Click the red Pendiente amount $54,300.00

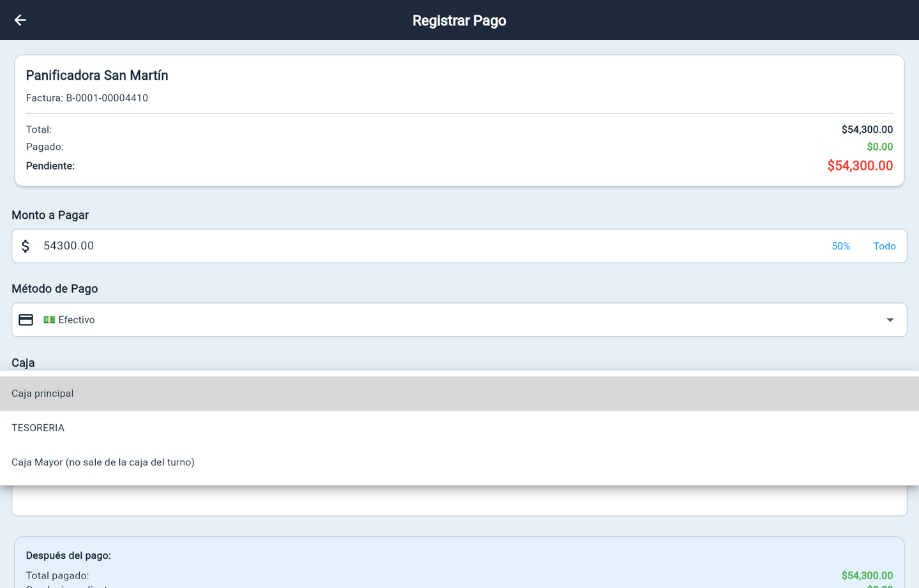pyautogui.click(x=860, y=166)
